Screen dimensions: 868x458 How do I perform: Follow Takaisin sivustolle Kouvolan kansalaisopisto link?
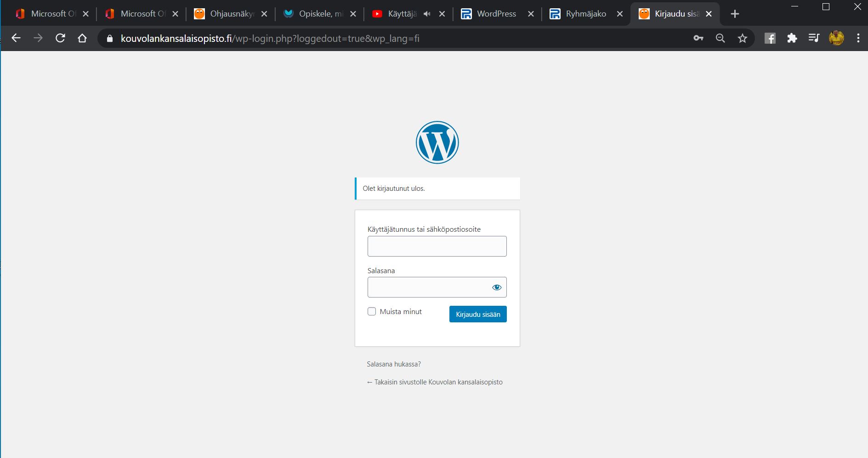click(x=435, y=382)
